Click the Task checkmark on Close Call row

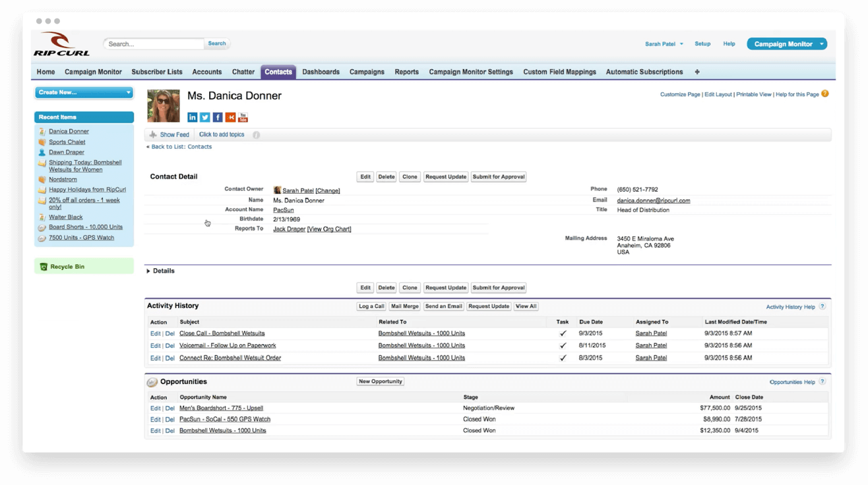[x=563, y=333]
